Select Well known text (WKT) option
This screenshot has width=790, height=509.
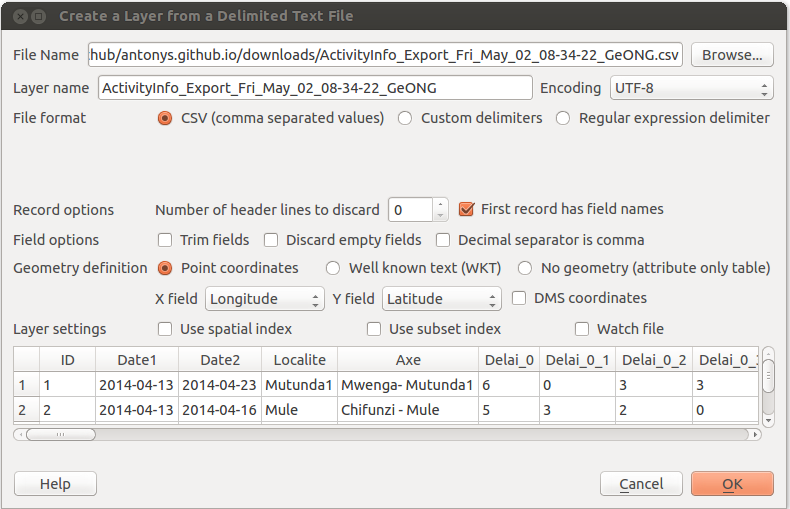pos(333,268)
